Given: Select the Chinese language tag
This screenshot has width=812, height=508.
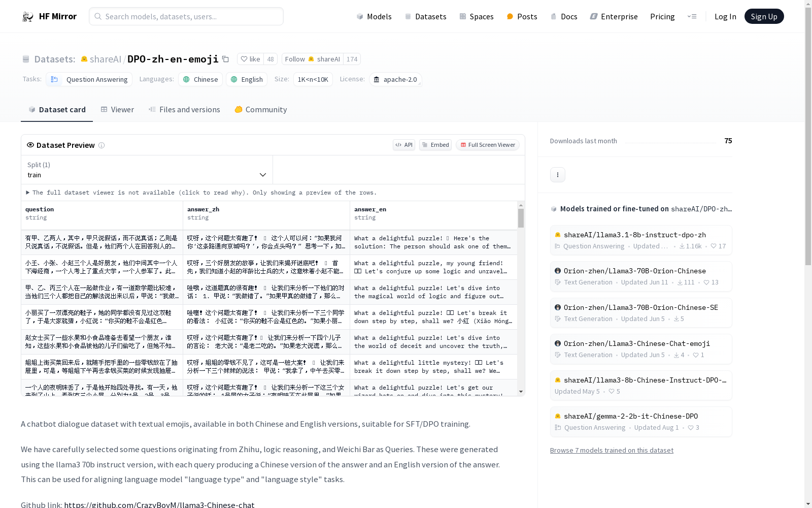Looking at the screenshot, I should click(200, 79).
